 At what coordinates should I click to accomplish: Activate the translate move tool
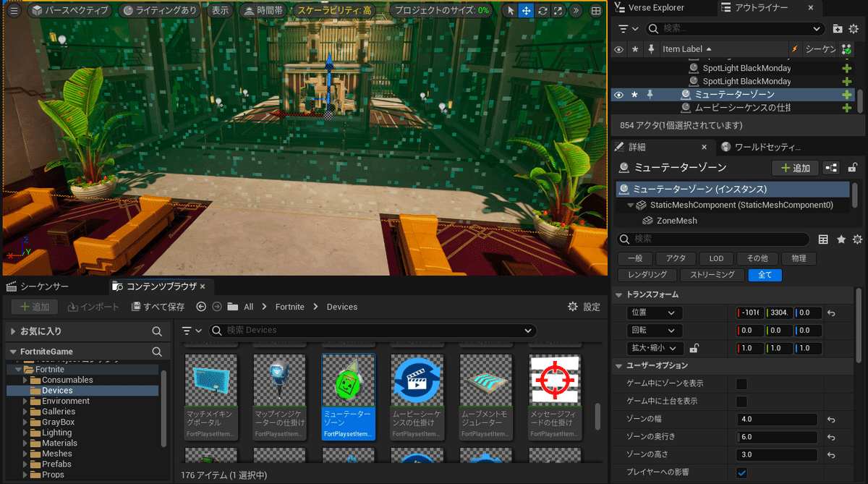pos(526,11)
